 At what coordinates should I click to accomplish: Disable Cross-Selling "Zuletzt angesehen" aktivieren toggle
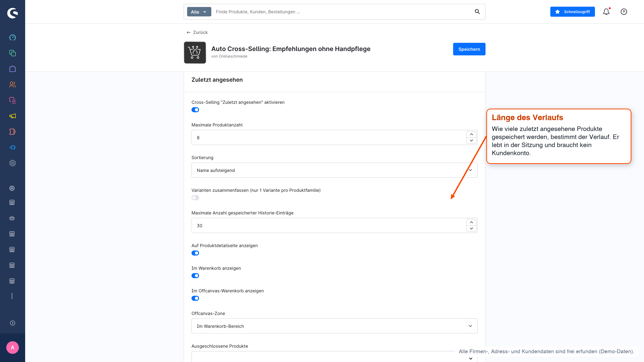click(x=195, y=110)
